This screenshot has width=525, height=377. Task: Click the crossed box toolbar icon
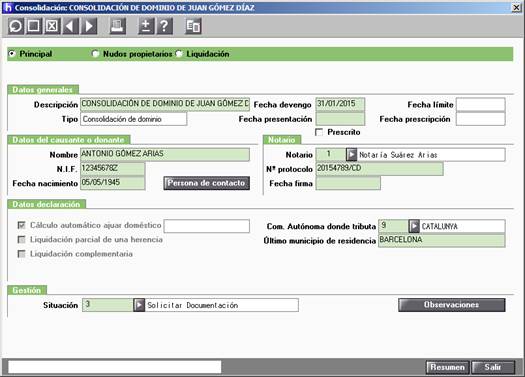point(52,26)
